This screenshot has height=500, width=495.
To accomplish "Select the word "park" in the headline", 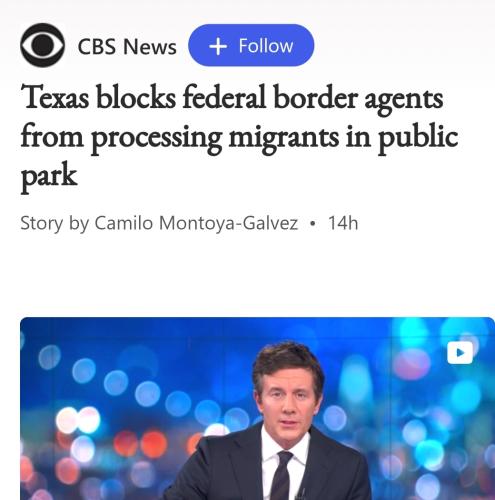I will point(49,177).
